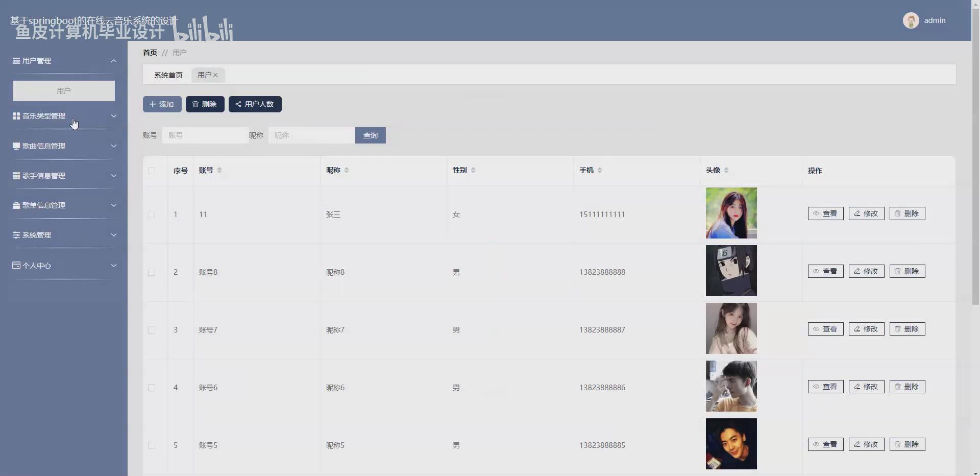Open avatar thumbnail for 昵称8

[731, 271]
